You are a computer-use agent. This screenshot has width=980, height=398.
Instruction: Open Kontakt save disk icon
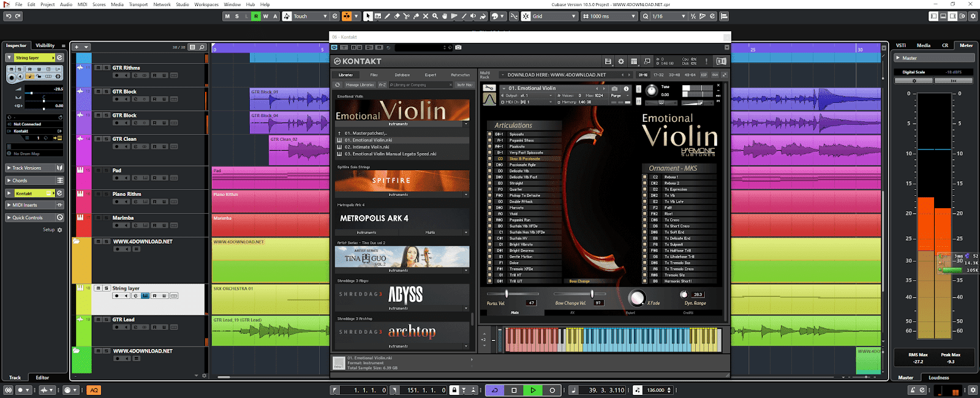[608, 61]
